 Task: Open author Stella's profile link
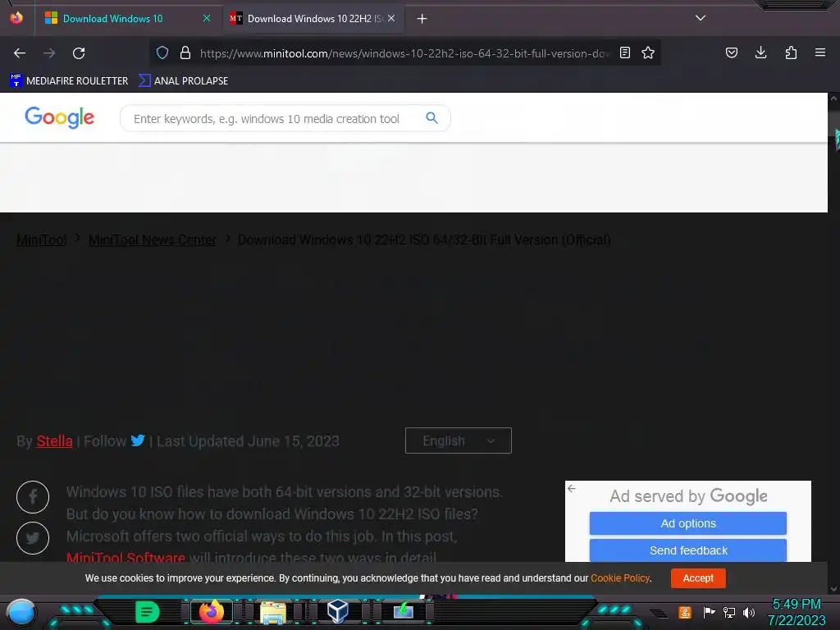pos(54,441)
